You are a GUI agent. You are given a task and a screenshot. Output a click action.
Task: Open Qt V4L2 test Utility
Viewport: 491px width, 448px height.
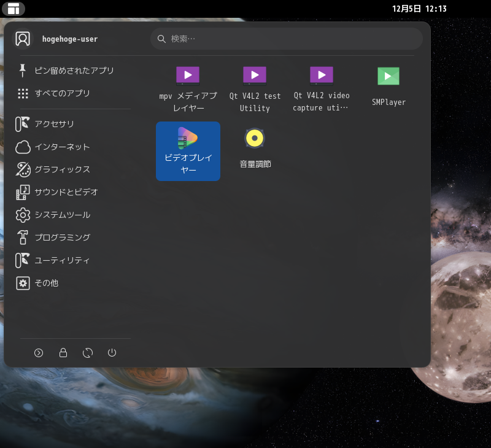pos(255,89)
